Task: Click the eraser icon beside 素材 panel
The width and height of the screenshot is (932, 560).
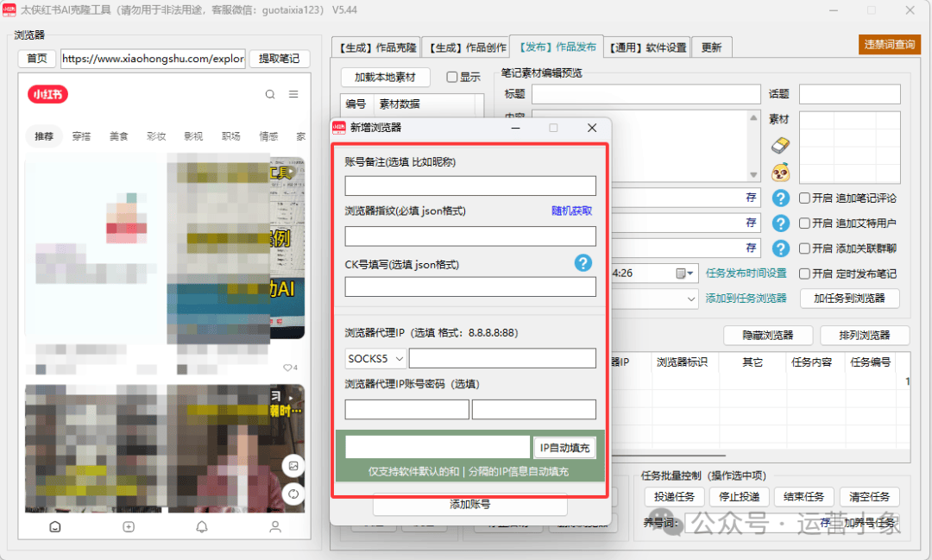Action: (x=780, y=145)
